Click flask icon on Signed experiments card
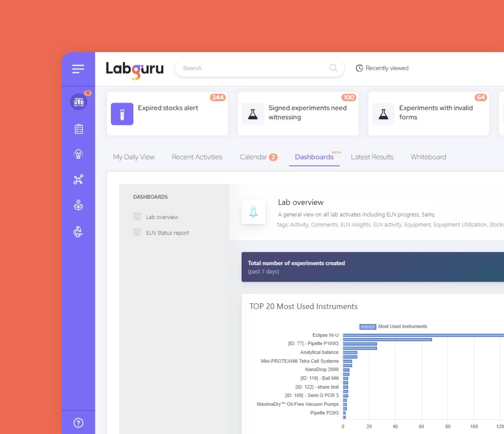Screen dimensions: 504x434 [x=253, y=114]
